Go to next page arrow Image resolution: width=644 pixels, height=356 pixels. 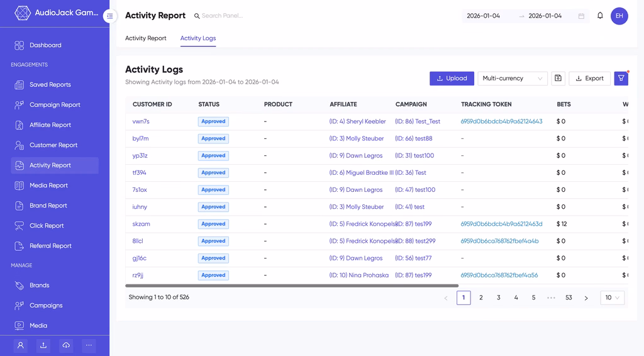tap(586, 298)
